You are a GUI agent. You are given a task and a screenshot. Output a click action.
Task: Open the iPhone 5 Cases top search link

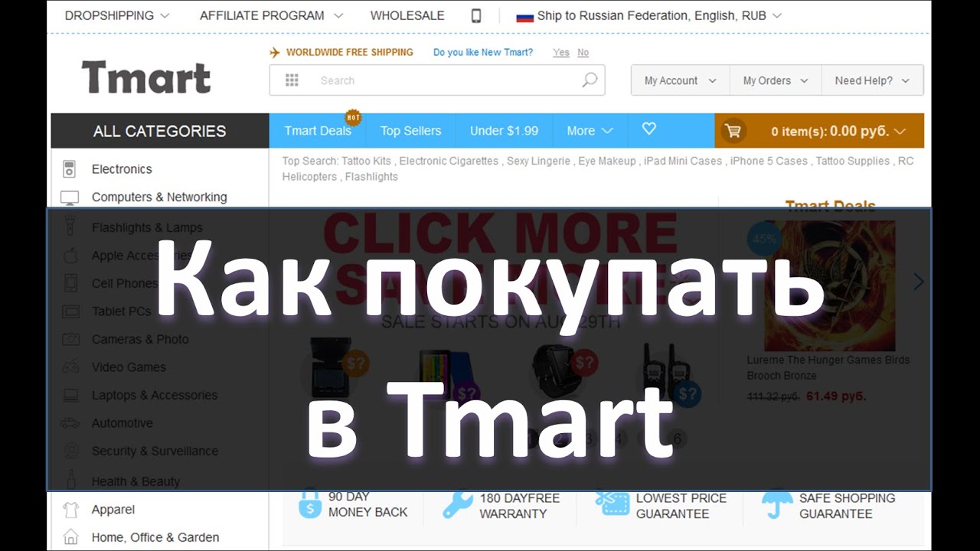pyautogui.click(x=769, y=161)
